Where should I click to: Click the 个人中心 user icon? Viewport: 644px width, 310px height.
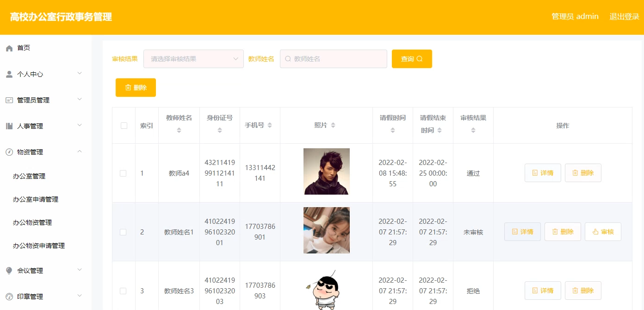coord(9,75)
